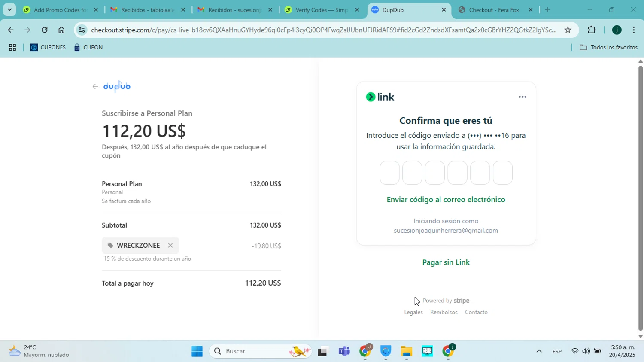
Task: Click the 112,20 US$ total amount
Action: [x=263, y=283]
